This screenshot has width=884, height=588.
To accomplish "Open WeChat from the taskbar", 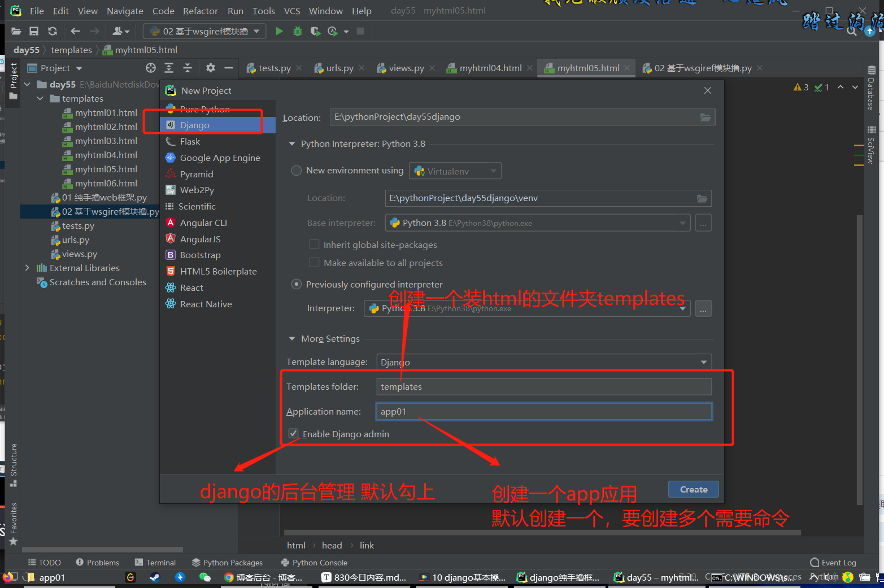I will pos(204,577).
